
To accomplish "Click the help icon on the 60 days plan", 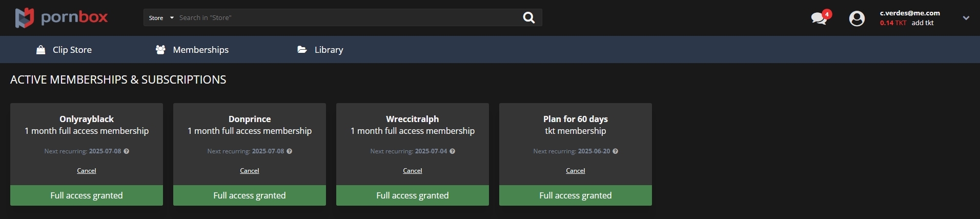I will [x=616, y=151].
